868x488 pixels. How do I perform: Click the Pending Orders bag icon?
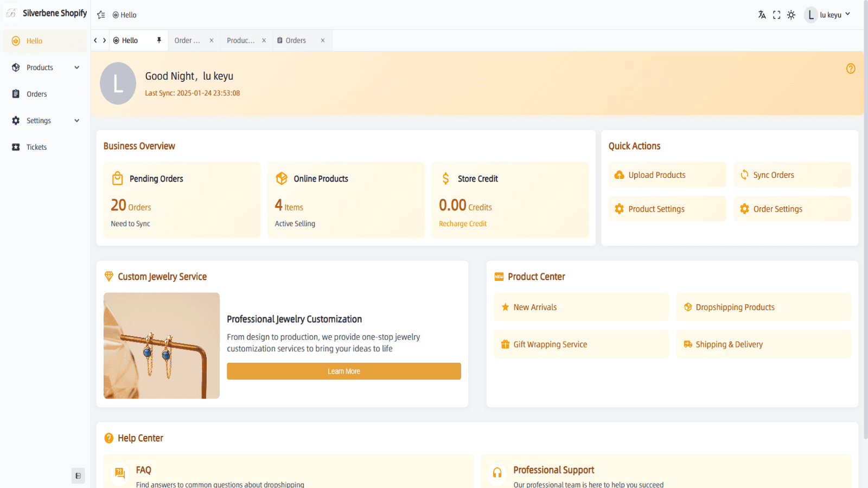117,178
